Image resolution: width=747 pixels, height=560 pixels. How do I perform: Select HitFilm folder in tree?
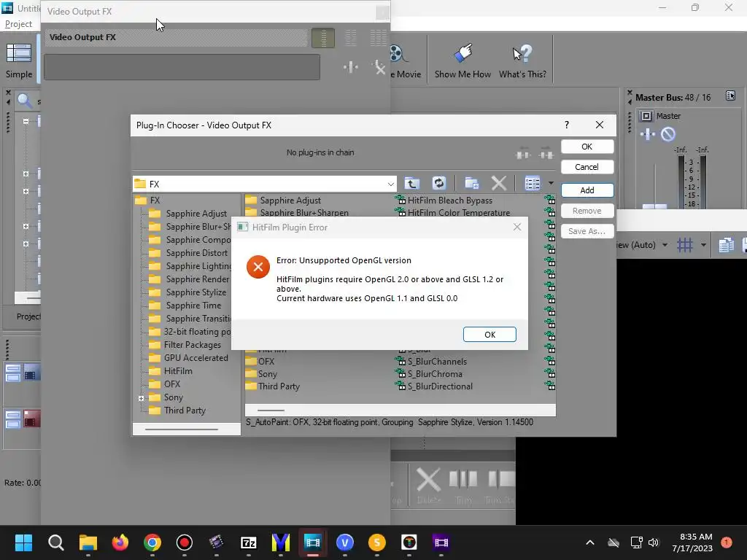pyautogui.click(x=178, y=371)
